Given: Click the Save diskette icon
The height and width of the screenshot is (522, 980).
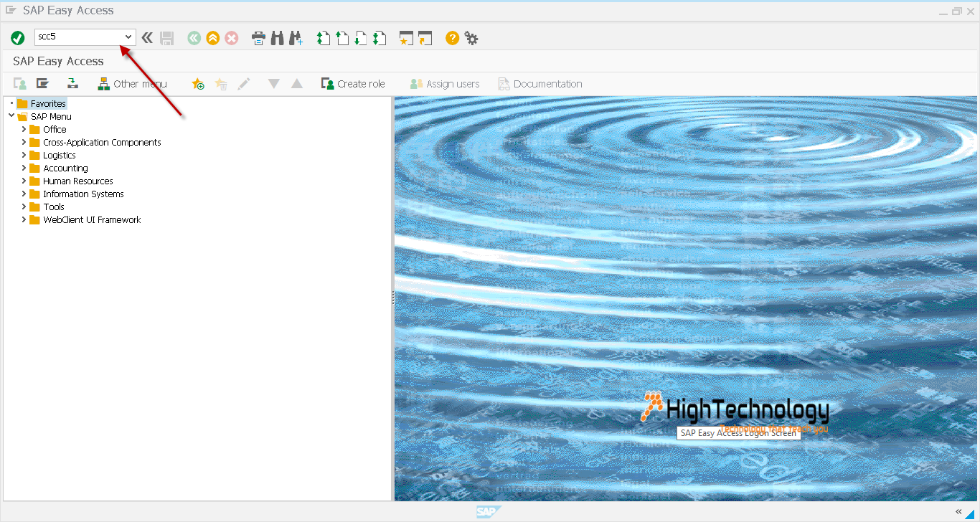Looking at the screenshot, I should point(166,38).
